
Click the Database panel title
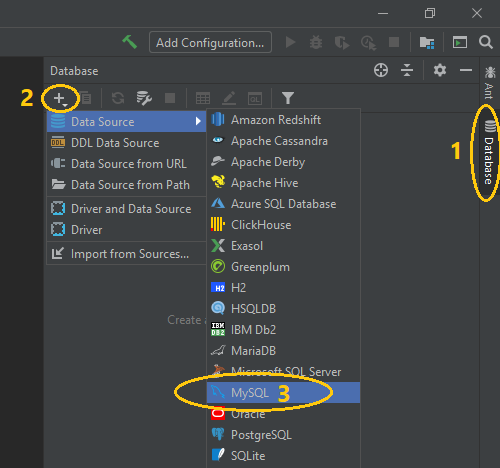tap(74, 71)
